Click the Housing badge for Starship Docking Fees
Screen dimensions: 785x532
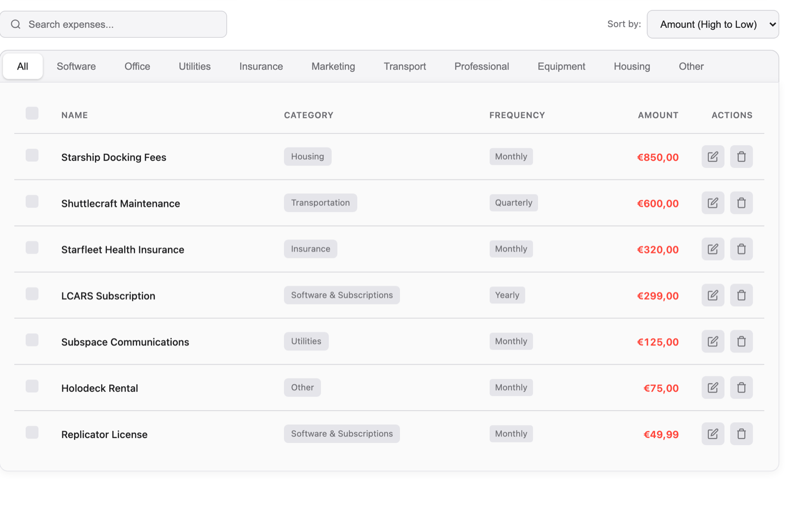coord(308,157)
